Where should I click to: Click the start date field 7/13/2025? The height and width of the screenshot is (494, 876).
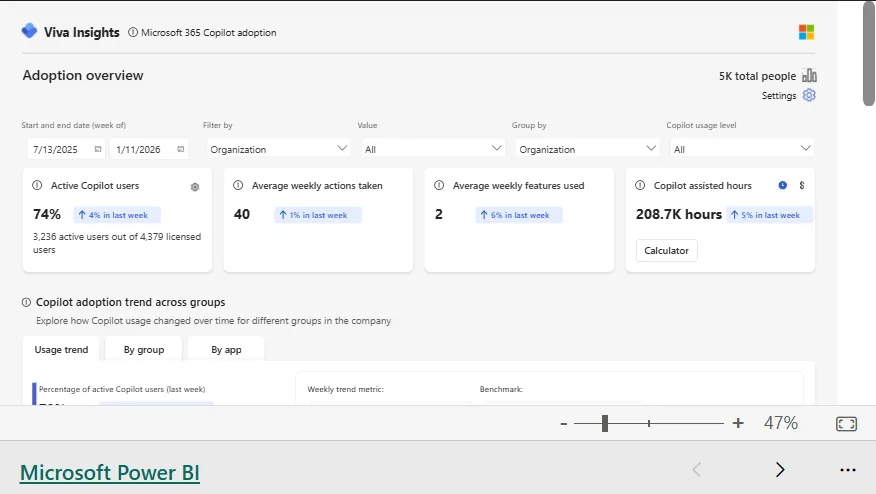(x=66, y=149)
